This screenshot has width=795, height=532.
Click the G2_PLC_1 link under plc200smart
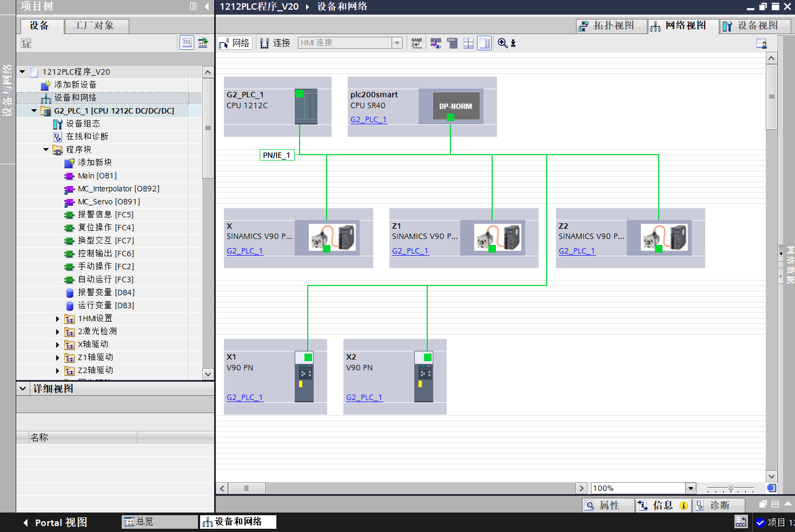coord(368,119)
